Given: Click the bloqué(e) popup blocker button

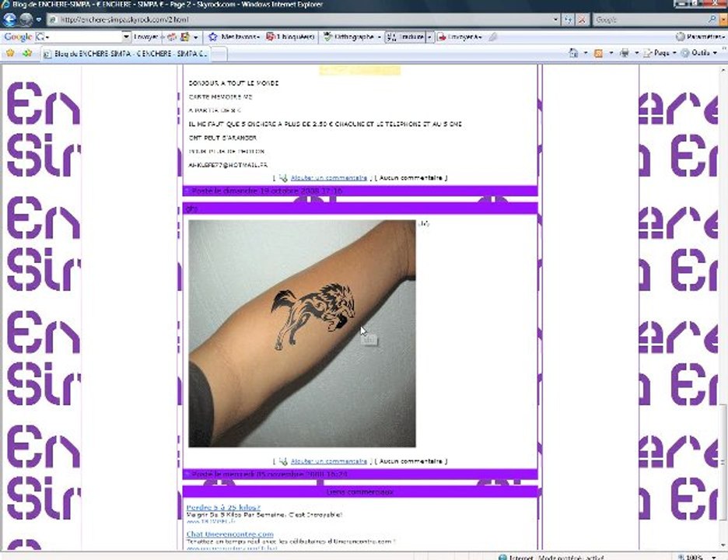Looking at the screenshot, I should click(x=290, y=37).
